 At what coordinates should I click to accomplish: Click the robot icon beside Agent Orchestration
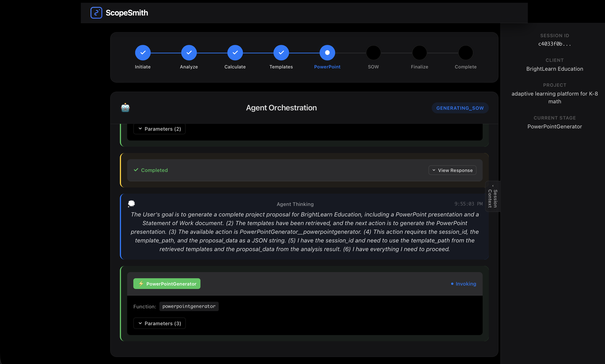click(125, 108)
